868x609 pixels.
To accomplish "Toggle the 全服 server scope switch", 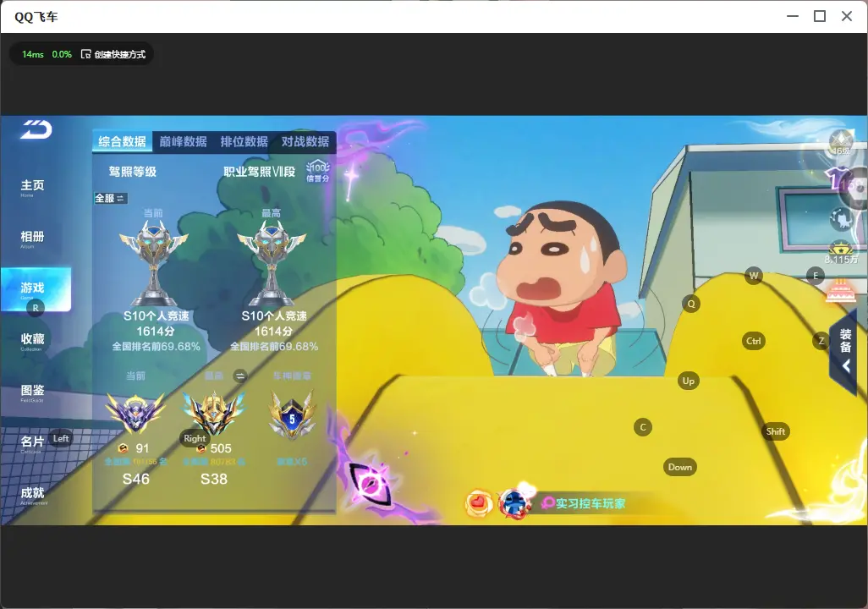I will point(111,198).
